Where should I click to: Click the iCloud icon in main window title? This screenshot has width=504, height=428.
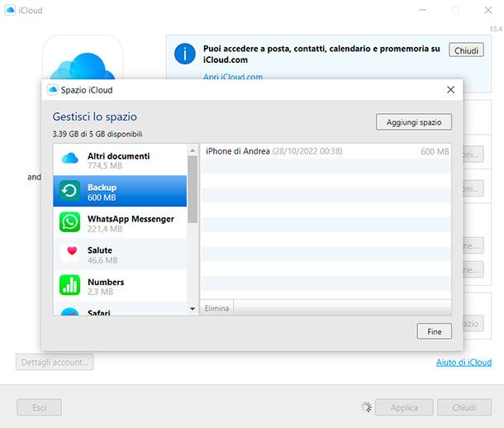click(10, 10)
